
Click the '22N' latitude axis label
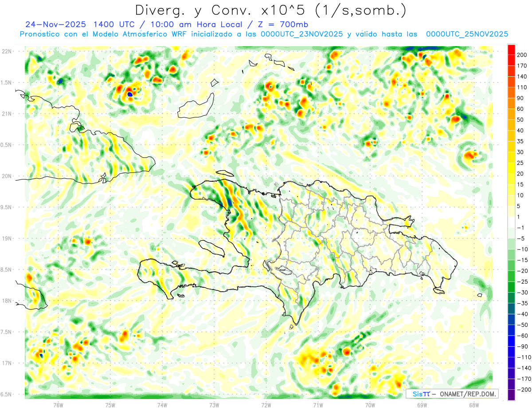pos(7,51)
